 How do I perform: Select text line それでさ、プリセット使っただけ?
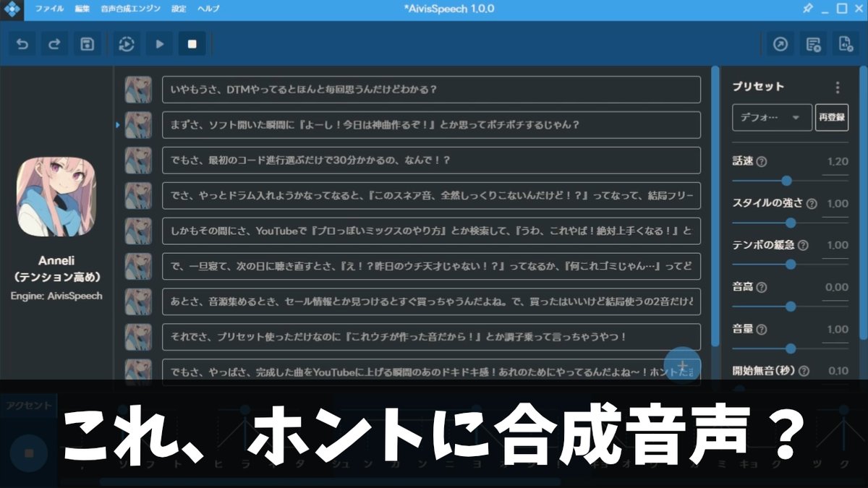click(431, 337)
